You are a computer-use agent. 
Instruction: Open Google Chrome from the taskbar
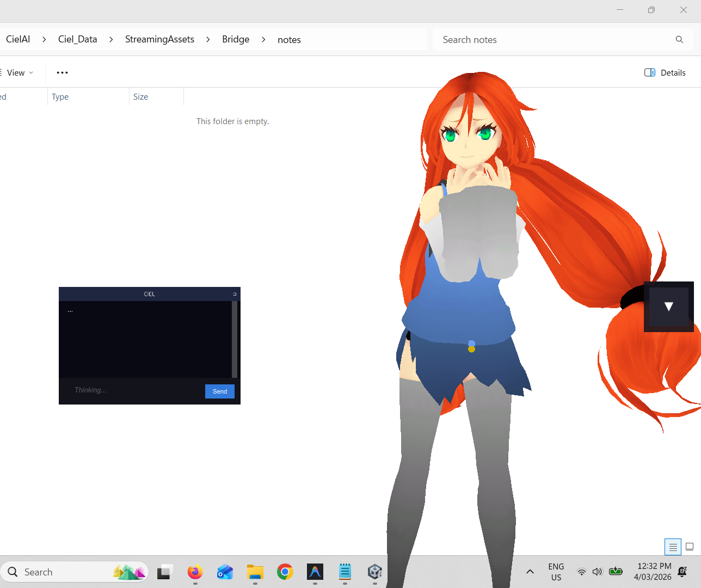285,572
